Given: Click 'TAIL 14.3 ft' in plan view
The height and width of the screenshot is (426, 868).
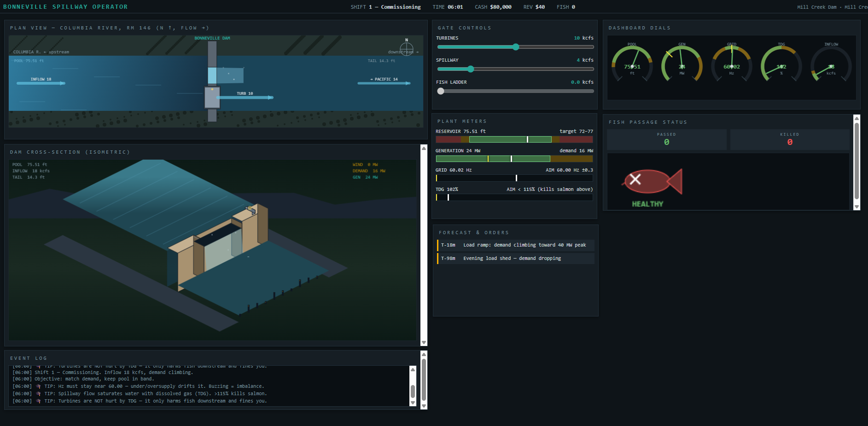Looking at the screenshot, I should click(x=381, y=61).
